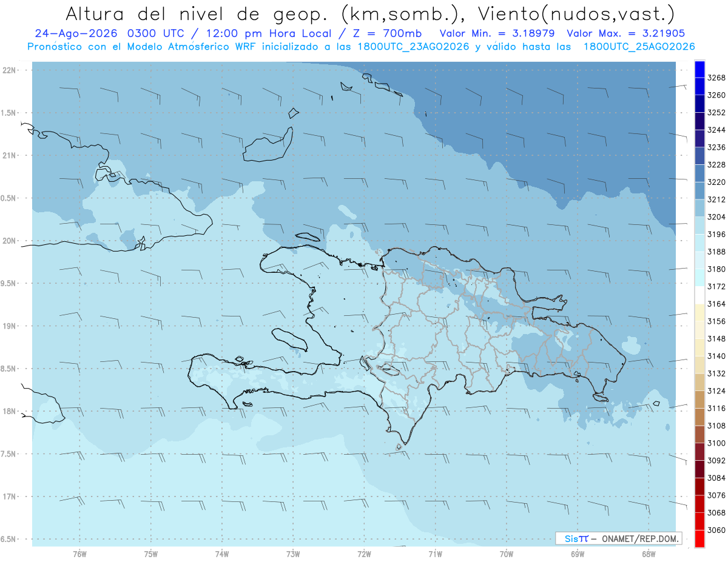Click the legend value '3188'
The height and width of the screenshot is (562, 728).
716,252
